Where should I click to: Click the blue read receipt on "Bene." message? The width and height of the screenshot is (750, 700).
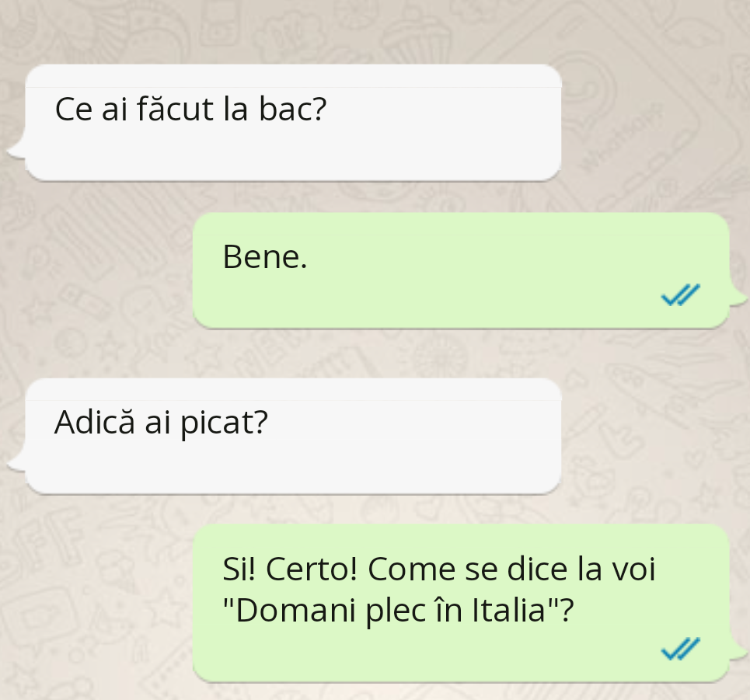680,294
